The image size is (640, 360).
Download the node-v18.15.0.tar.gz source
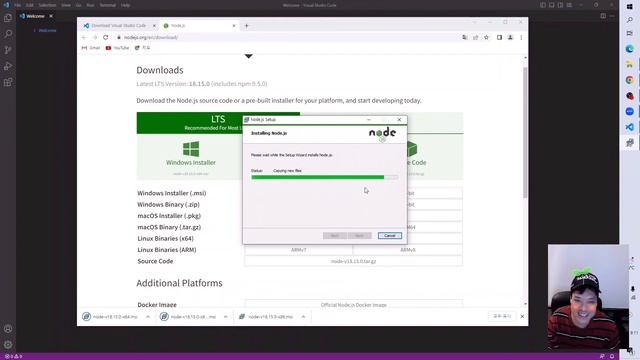point(353,261)
